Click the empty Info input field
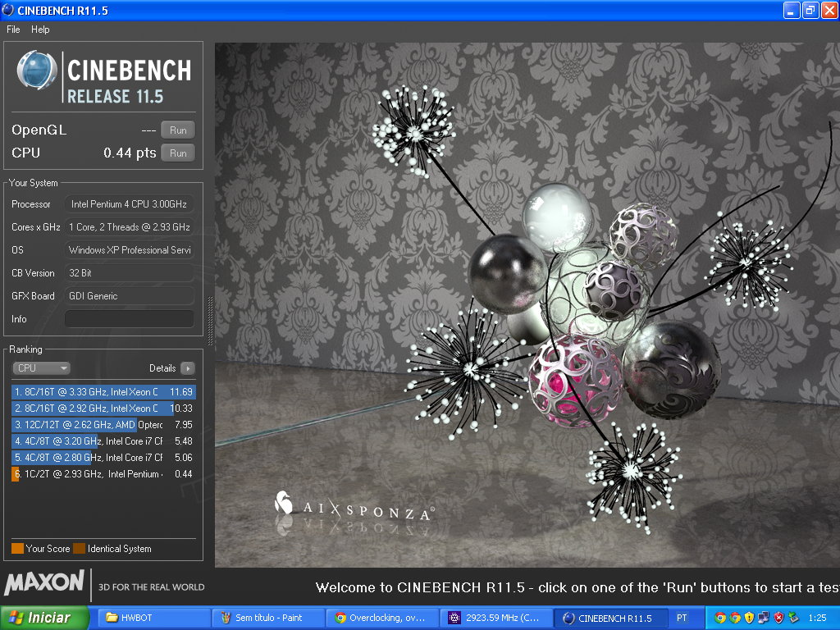Image resolution: width=840 pixels, height=630 pixels. [x=129, y=319]
